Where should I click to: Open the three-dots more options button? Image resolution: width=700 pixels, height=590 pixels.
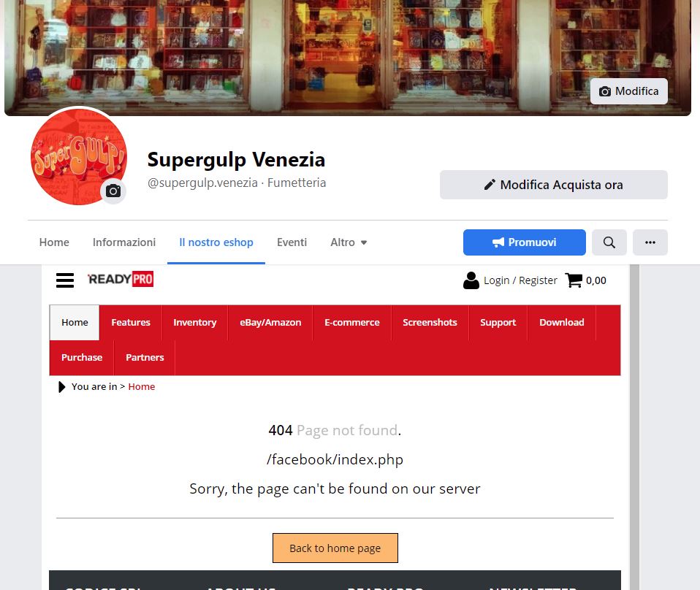click(650, 242)
